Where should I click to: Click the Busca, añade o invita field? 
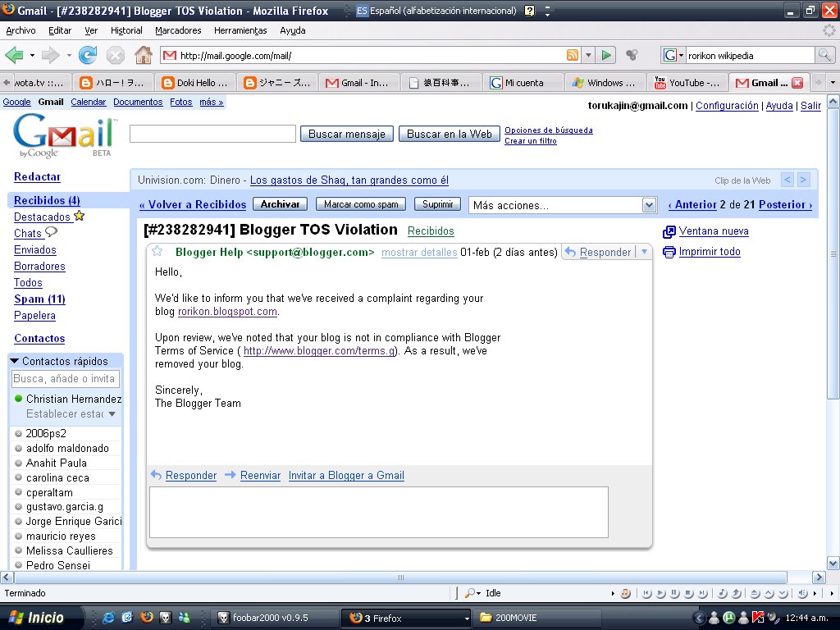[66, 379]
